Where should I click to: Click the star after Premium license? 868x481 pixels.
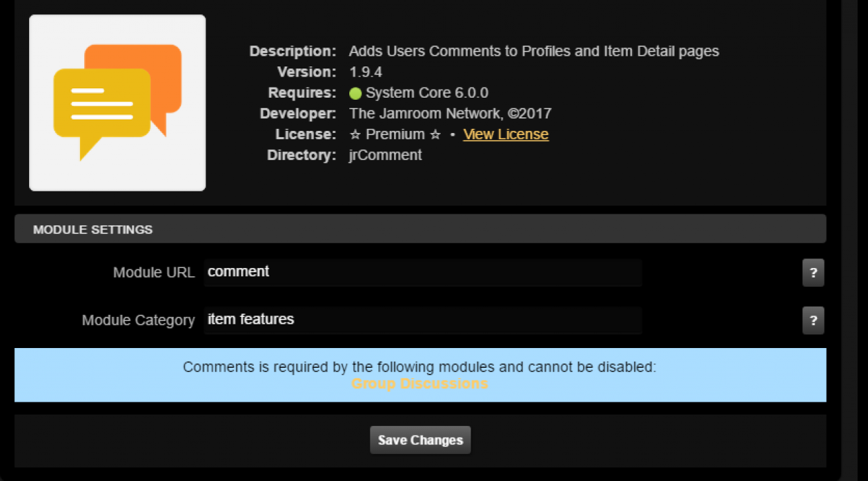[435, 134]
